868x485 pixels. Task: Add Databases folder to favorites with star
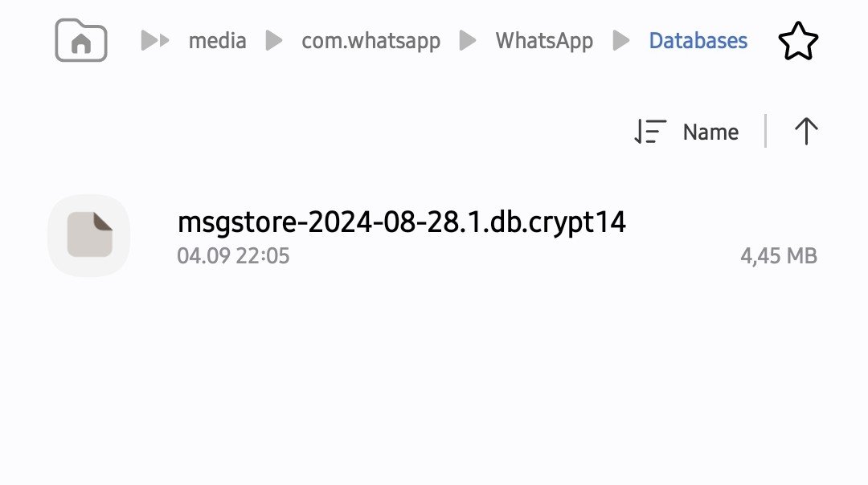click(798, 41)
